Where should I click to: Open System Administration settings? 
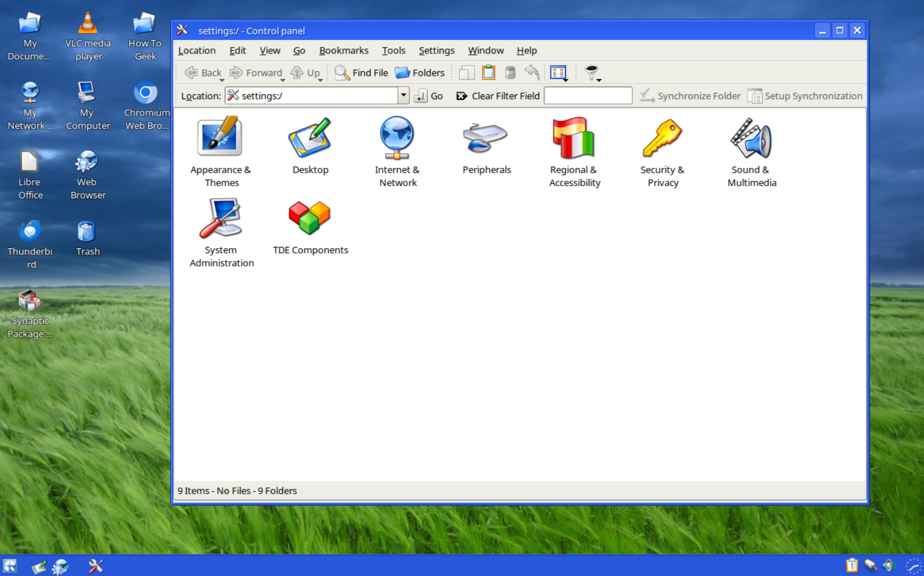click(x=221, y=233)
